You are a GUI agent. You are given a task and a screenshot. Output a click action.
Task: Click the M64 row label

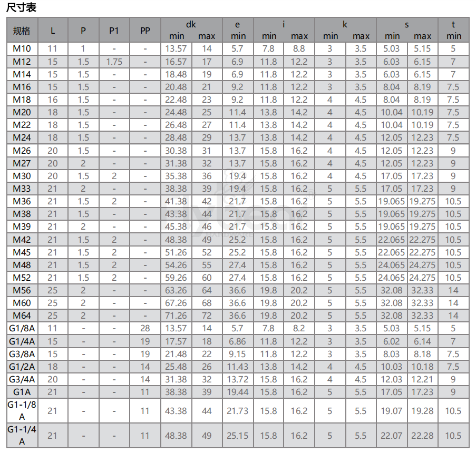(x=22, y=316)
